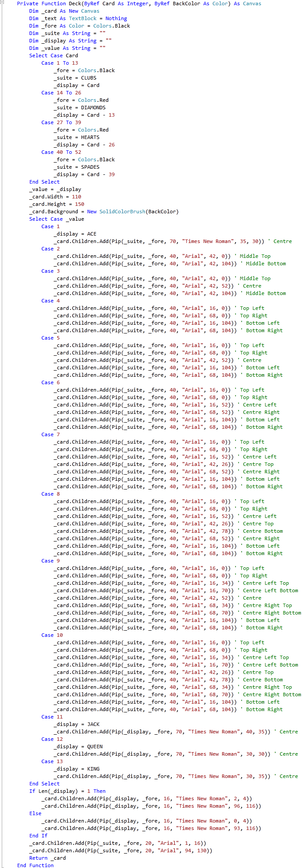The width and height of the screenshot is (302, 868).
Task: Click the 'Select Case Card' statement
Action: tap(54, 56)
